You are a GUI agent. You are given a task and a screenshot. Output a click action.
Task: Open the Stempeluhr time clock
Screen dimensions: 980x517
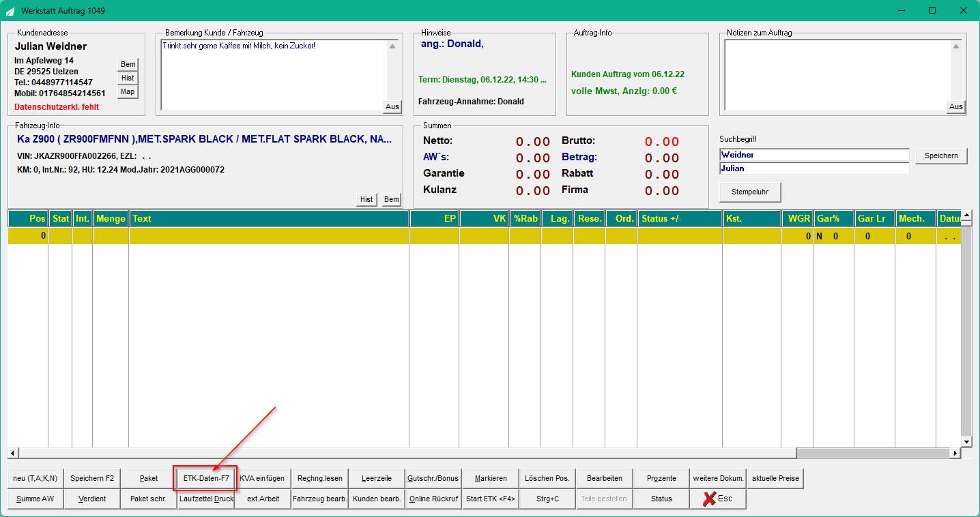point(750,192)
